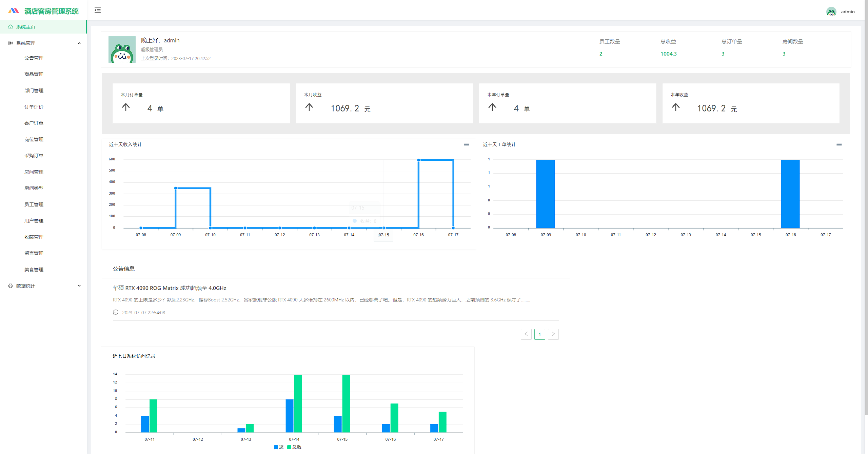Click the green 07-15 bar in visits chart
Image resolution: width=868 pixels, height=454 pixels.
pyautogui.click(x=346, y=403)
